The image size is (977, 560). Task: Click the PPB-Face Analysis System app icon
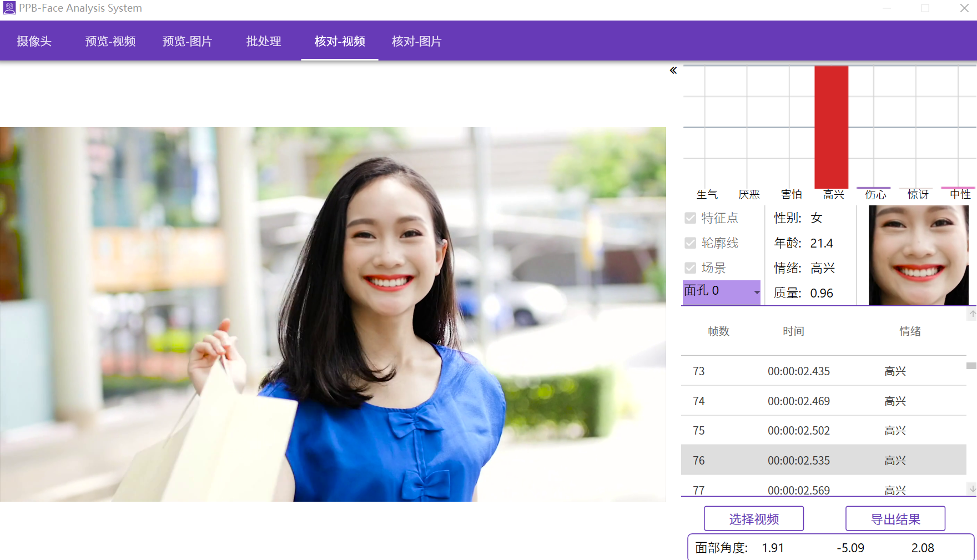[9, 8]
